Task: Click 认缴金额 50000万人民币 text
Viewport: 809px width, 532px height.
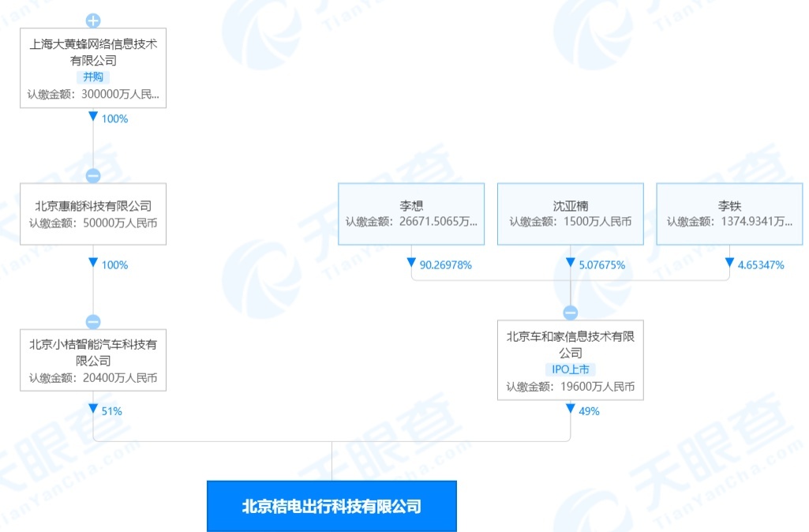Action: [93, 223]
